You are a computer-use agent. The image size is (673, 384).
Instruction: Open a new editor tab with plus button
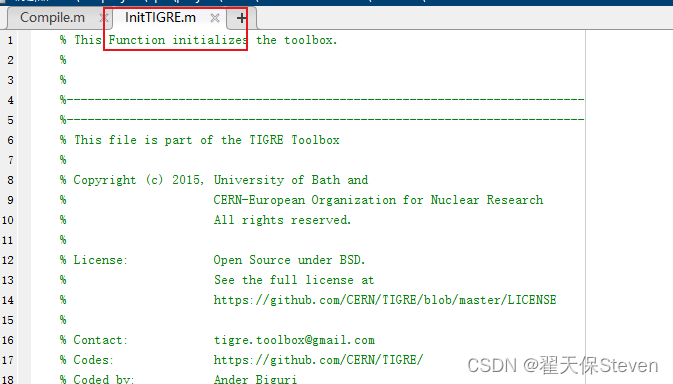[242, 18]
